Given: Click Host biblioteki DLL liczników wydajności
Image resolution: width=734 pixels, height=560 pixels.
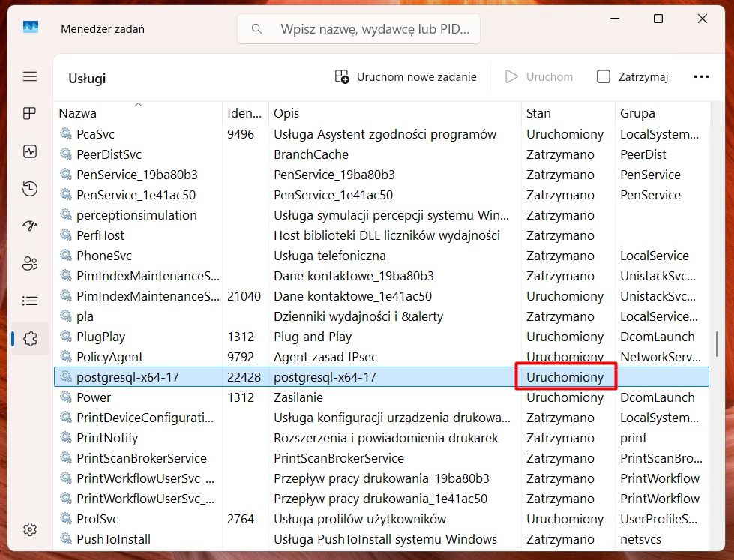Looking at the screenshot, I should [x=387, y=235].
